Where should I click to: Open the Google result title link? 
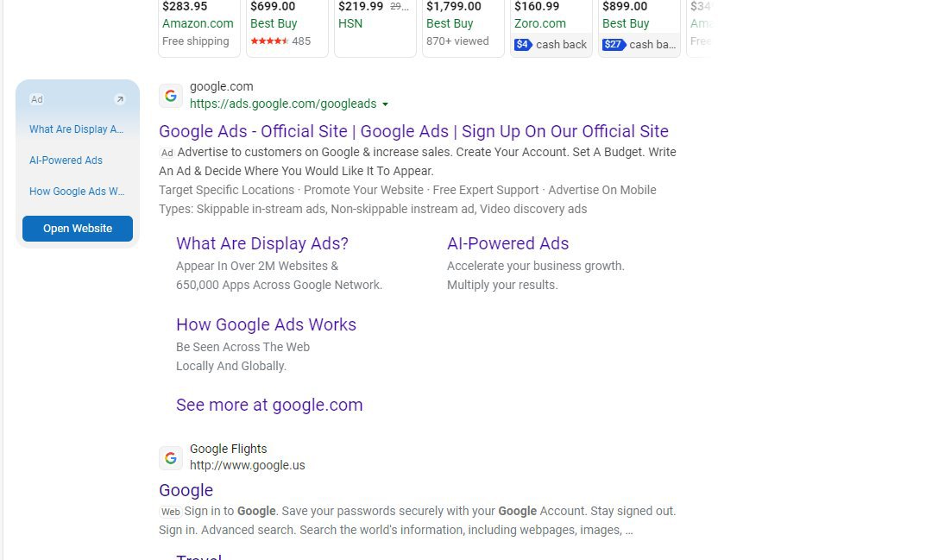point(186,490)
